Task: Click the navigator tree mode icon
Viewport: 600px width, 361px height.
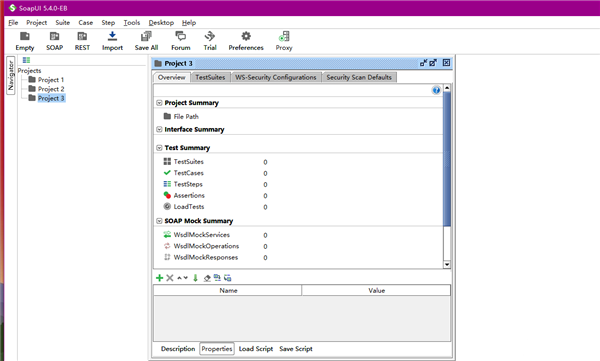Action: point(26,60)
